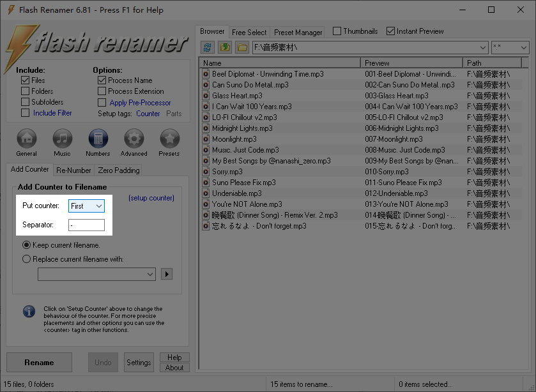The image size is (536, 392).
Task: Click the file icon of Moonlight.mp3
Action: point(206,139)
